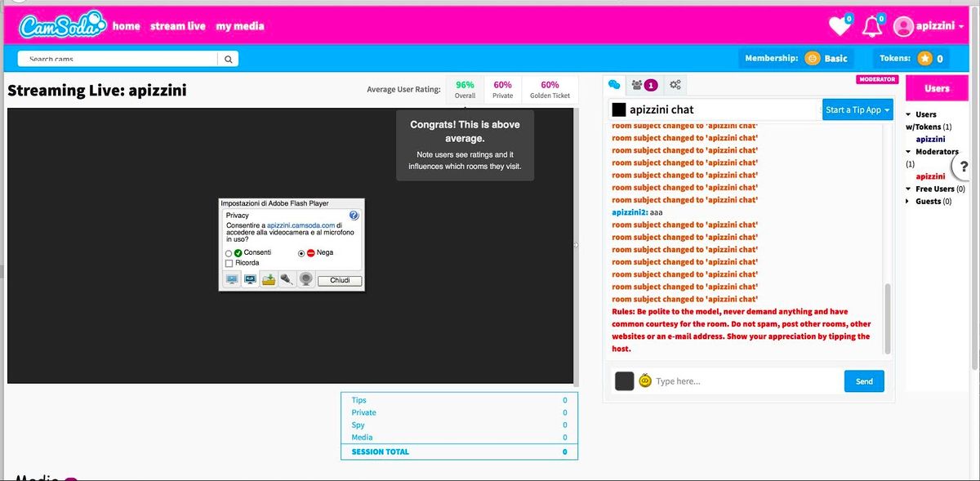980x481 pixels.
Task: Collapse the Moderators user list
Action: (x=908, y=152)
